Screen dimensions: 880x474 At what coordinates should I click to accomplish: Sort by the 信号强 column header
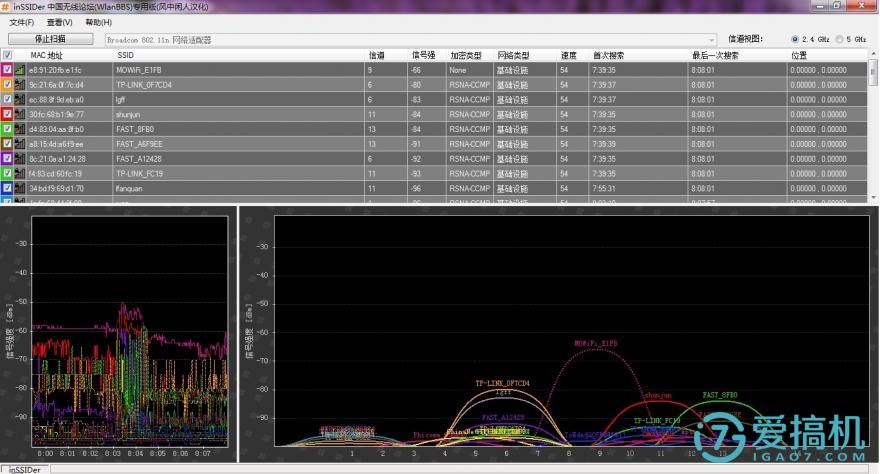click(x=424, y=56)
